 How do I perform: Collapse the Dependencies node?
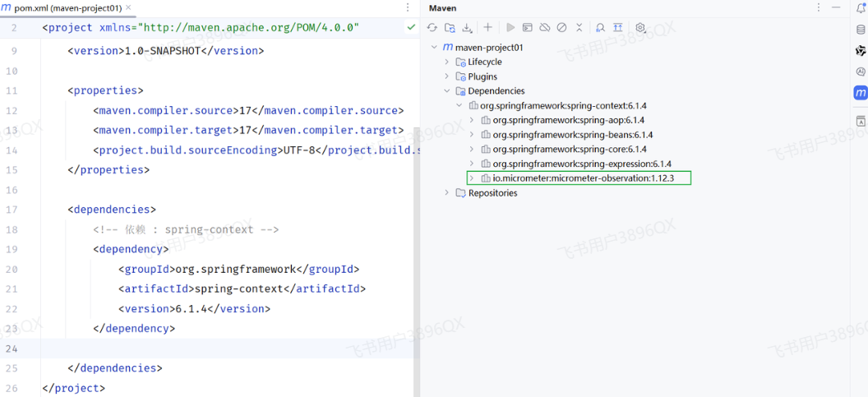[446, 90]
